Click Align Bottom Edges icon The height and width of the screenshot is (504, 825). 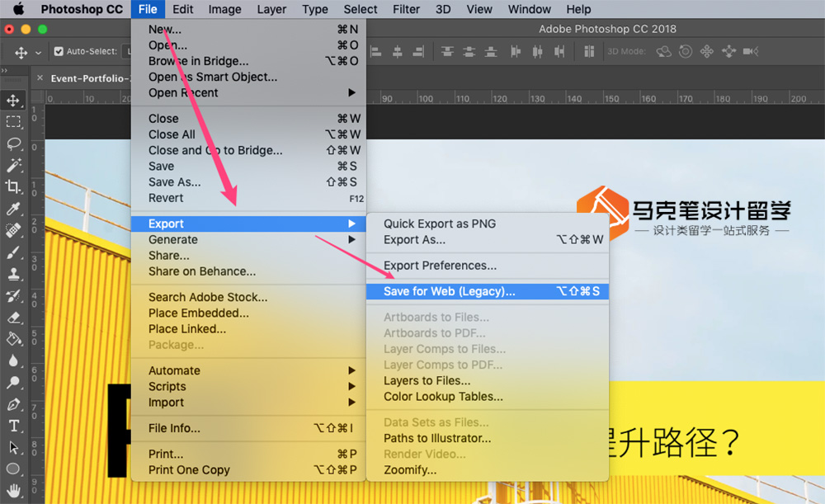click(490, 52)
